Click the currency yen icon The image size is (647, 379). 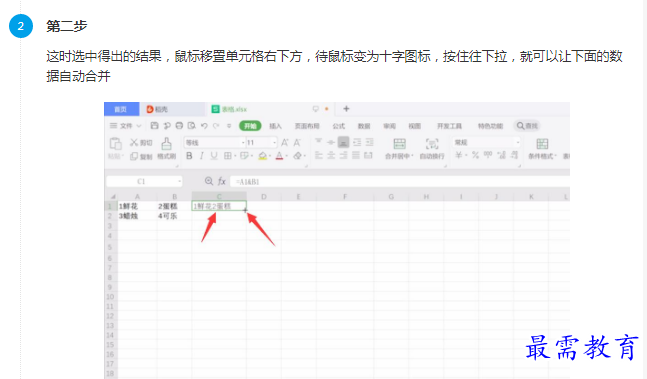coord(458,155)
